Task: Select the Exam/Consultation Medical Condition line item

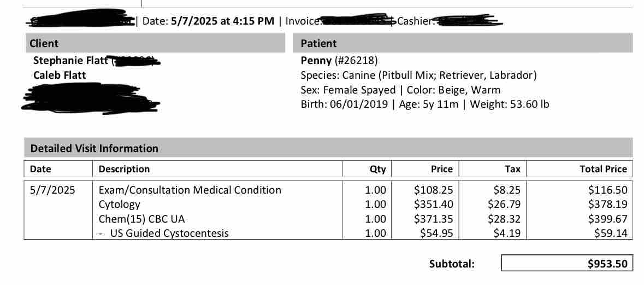Action: pos(190,190)
